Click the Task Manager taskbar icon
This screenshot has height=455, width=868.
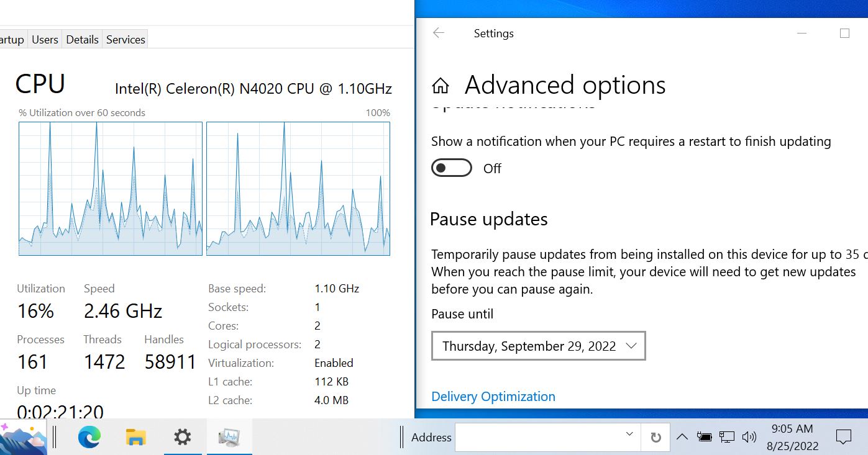tap(229, 438)
